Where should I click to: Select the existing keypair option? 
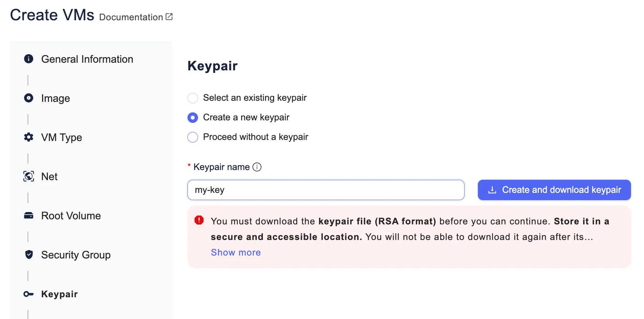pos(193,98)
